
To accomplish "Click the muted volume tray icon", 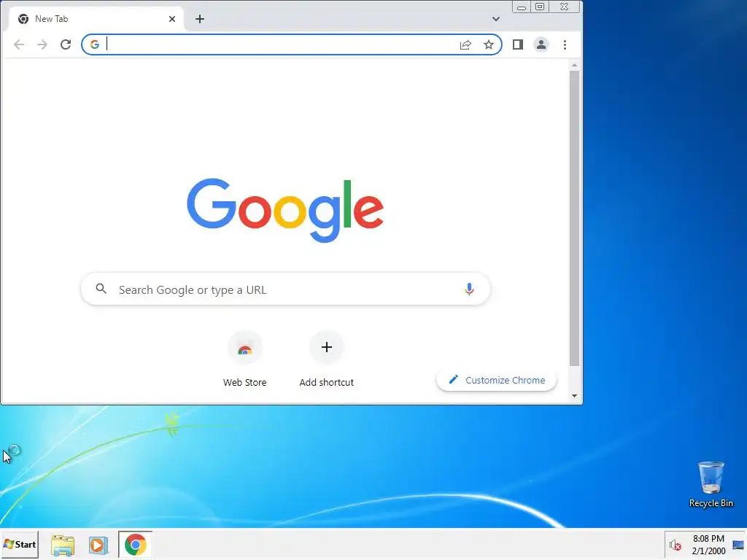I will click(x=675, y=545).
